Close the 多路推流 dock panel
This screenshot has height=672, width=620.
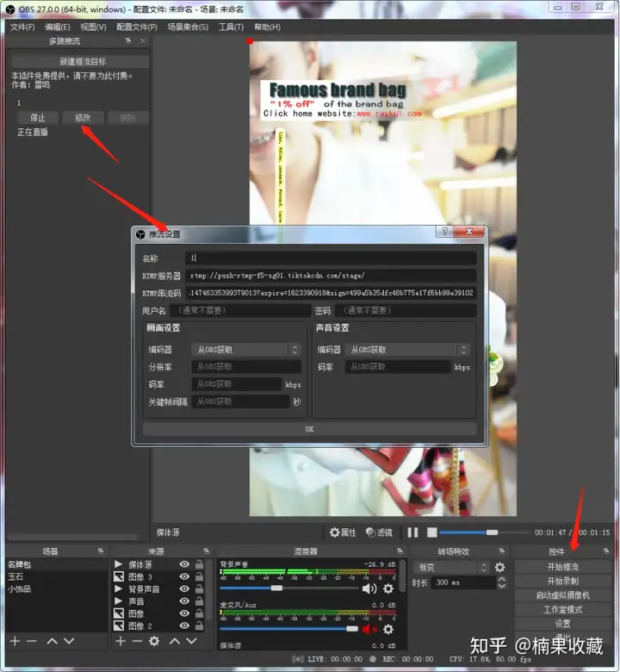click(x=143, y=40)
